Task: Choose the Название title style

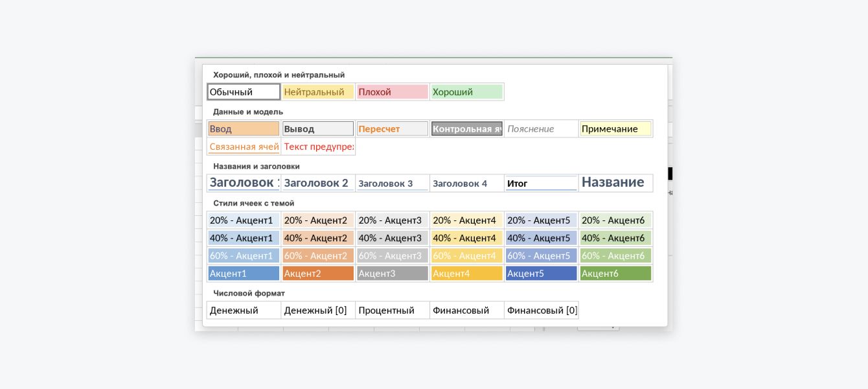Action: [x=615, y=183]
